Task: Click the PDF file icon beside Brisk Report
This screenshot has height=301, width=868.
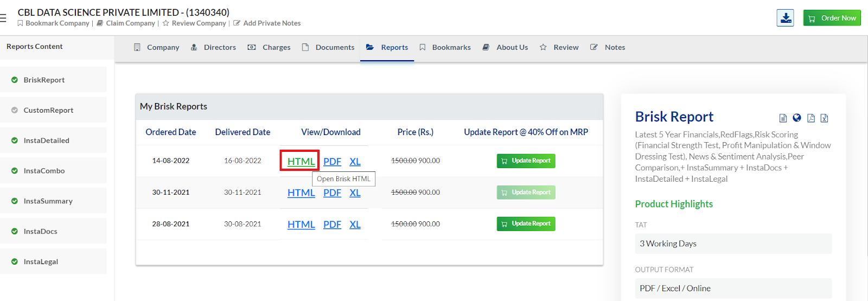Action: [x=811, y=118]
